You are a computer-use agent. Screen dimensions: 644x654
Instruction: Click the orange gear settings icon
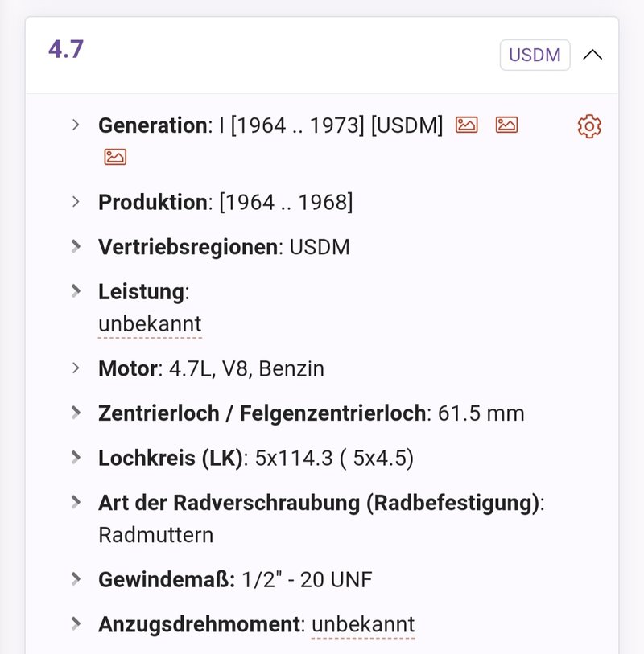click(589, 126)
